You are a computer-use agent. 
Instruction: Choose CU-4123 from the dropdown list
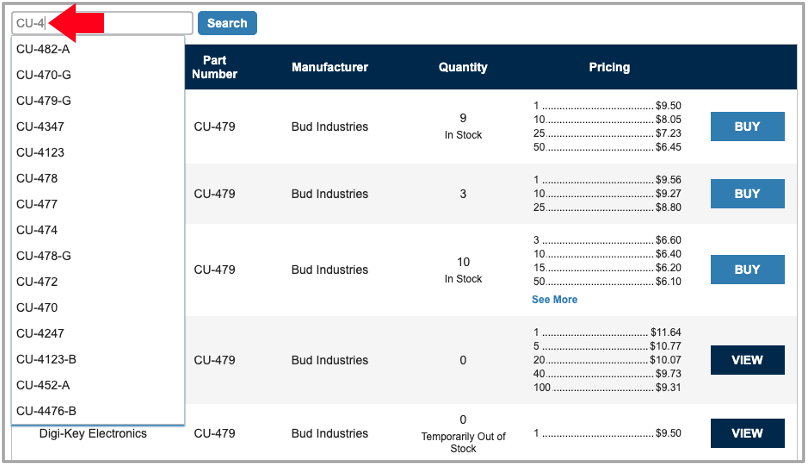tap(40, 153)
